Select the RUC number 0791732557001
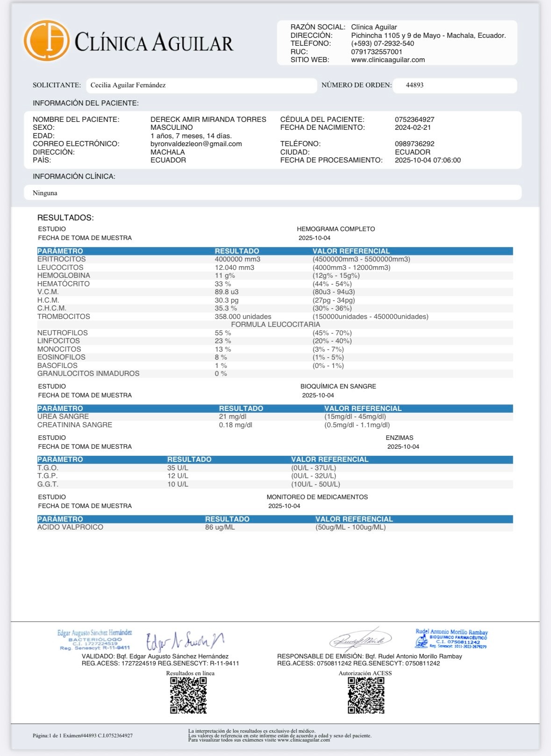Viewport: 551px width, 756px height. [377, 52]
